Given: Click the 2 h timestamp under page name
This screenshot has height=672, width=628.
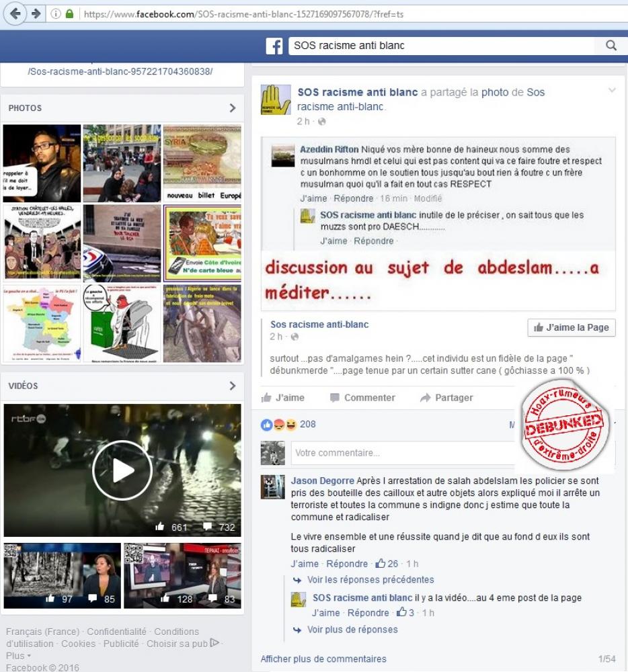Looking at the screenshot, I should pos(303,121).
